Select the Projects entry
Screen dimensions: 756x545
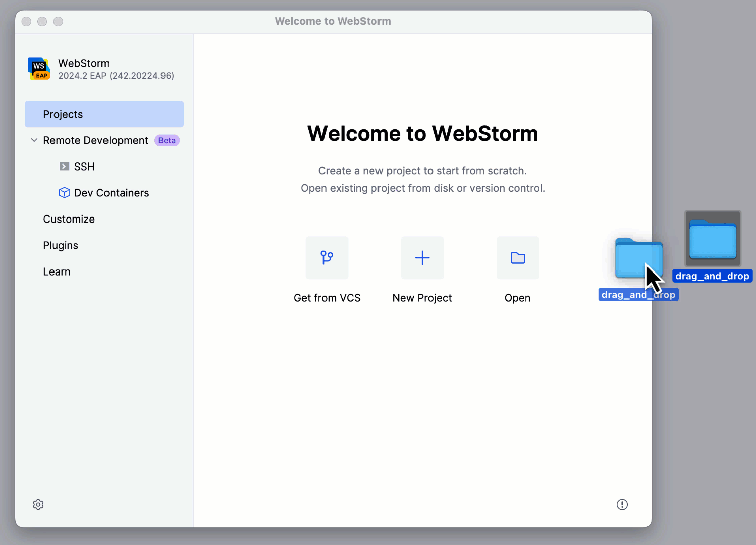pos(63,114)
